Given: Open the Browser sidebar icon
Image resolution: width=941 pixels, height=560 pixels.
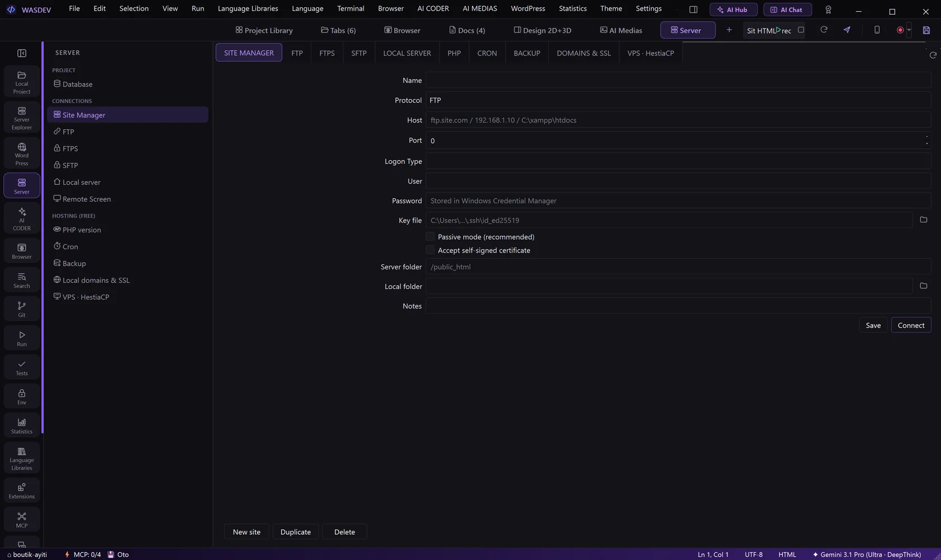Looking at the screenshot, I should [x=22, y=251].
